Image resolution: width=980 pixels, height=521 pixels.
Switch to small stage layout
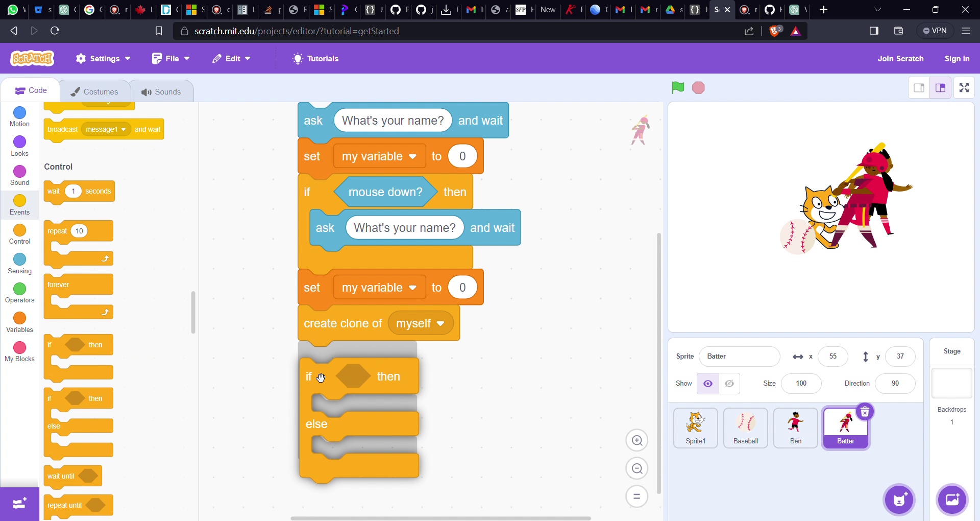tap(919, 88)
